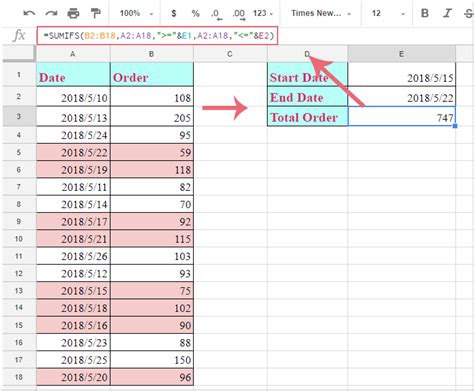Click cell with order value 90

(152, 325)
